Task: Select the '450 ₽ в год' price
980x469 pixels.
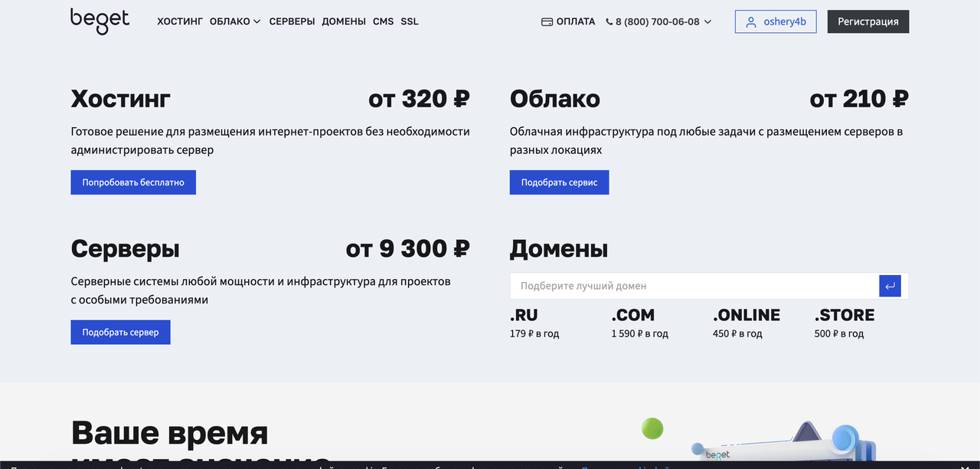Action: click(737, 334)
